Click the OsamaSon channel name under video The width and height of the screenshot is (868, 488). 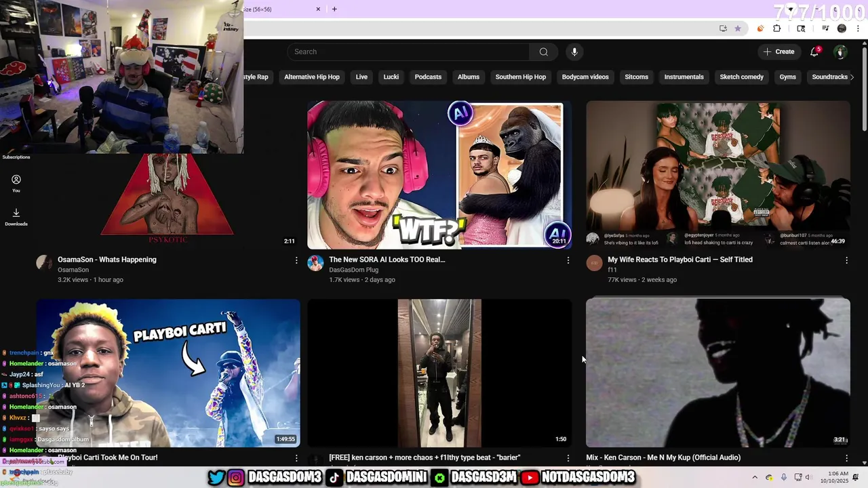coord(73,270)
